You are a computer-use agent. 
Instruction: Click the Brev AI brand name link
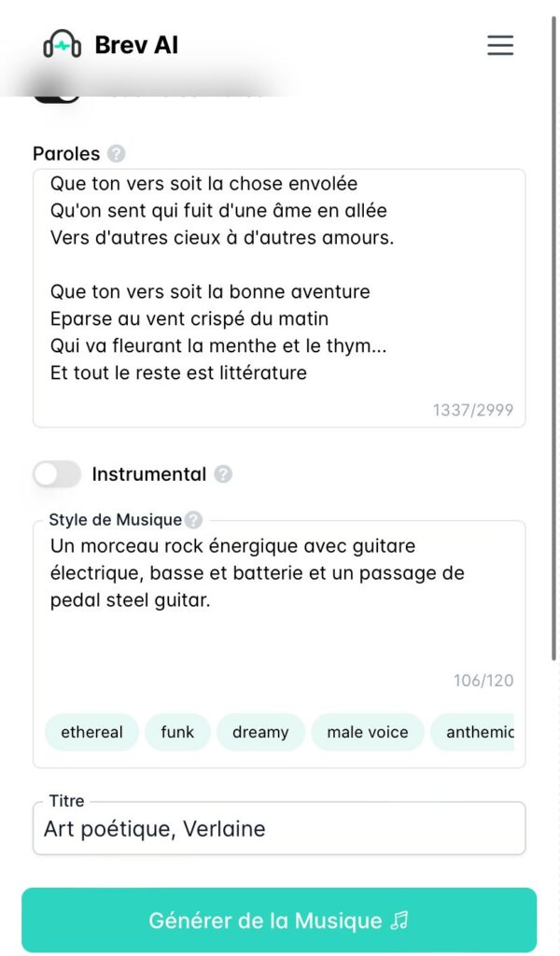coord(136,45)
